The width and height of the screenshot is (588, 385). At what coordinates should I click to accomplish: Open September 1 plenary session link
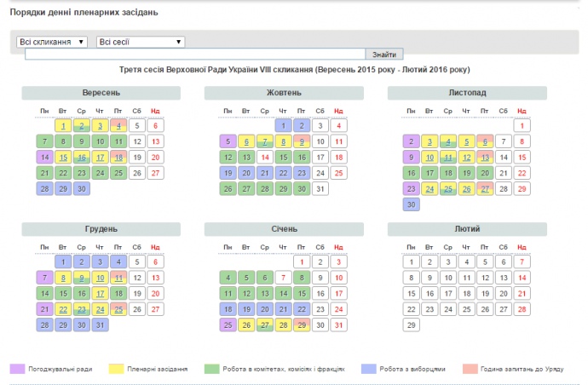pos(63,126)
